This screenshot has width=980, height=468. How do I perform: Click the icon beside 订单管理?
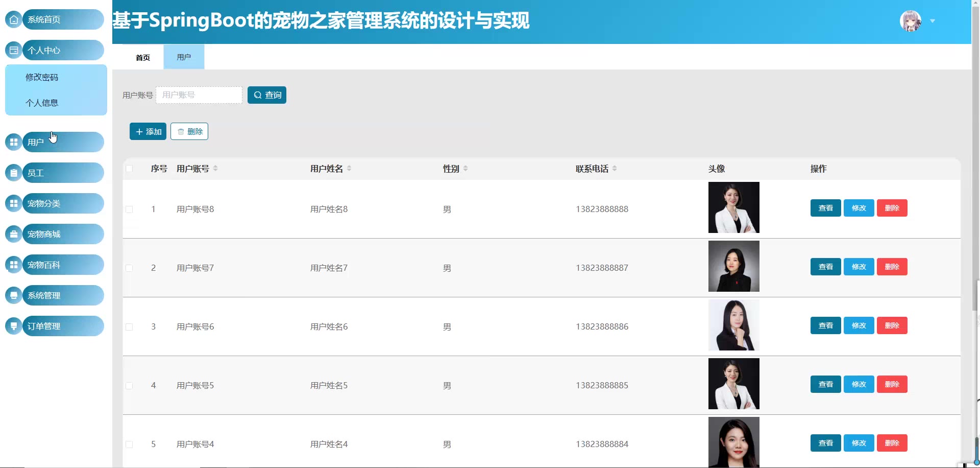14,326
